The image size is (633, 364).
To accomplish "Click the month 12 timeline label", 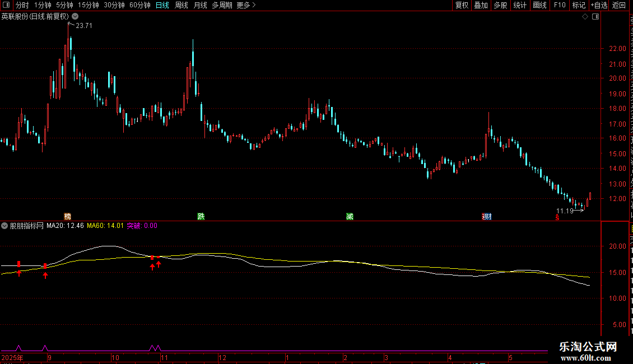I will [x=222, y=357].
